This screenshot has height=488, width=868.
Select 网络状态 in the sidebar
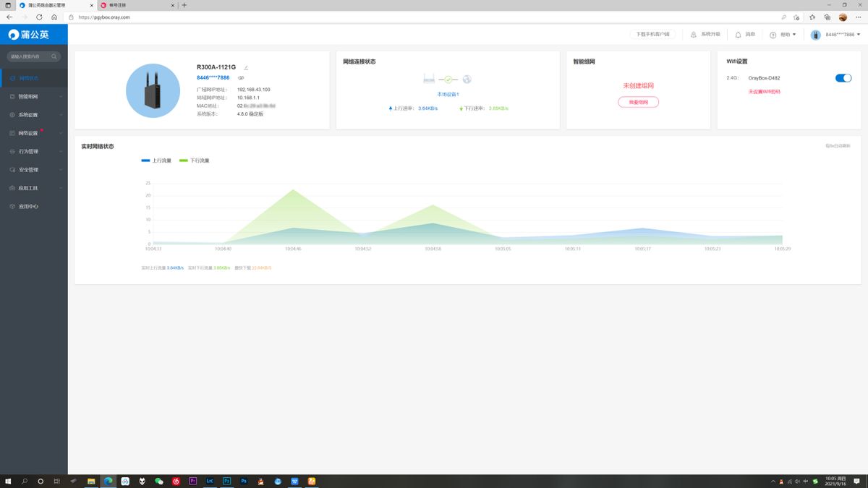pos(33,78)
